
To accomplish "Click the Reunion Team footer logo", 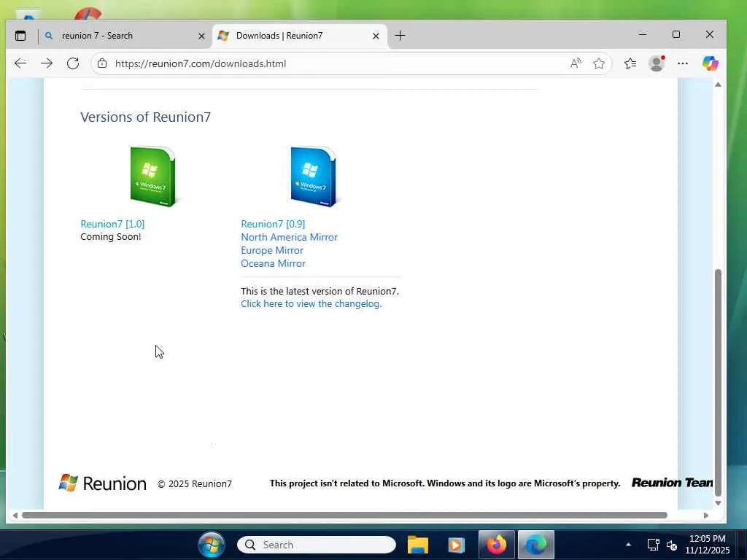I will click(x=672, y=483).
